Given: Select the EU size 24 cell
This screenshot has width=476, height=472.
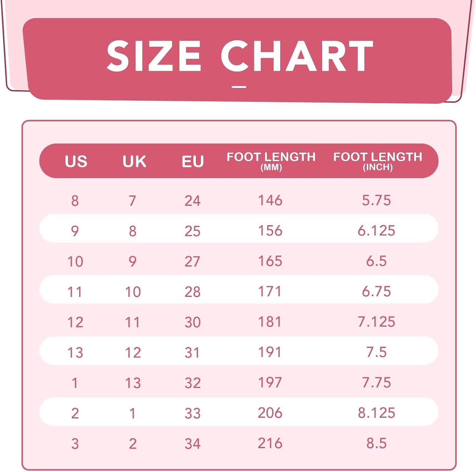Looking at the screenshot, I should point(192,200).
